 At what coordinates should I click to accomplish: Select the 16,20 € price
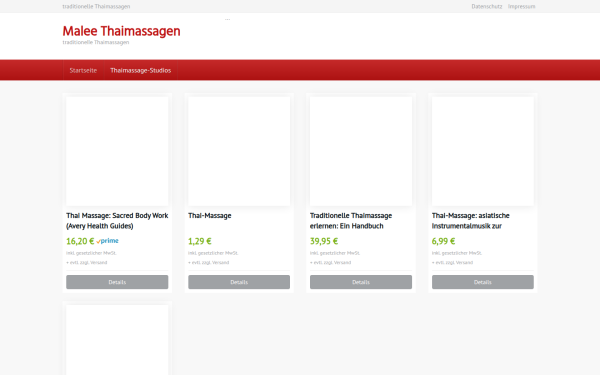(80, 241)
